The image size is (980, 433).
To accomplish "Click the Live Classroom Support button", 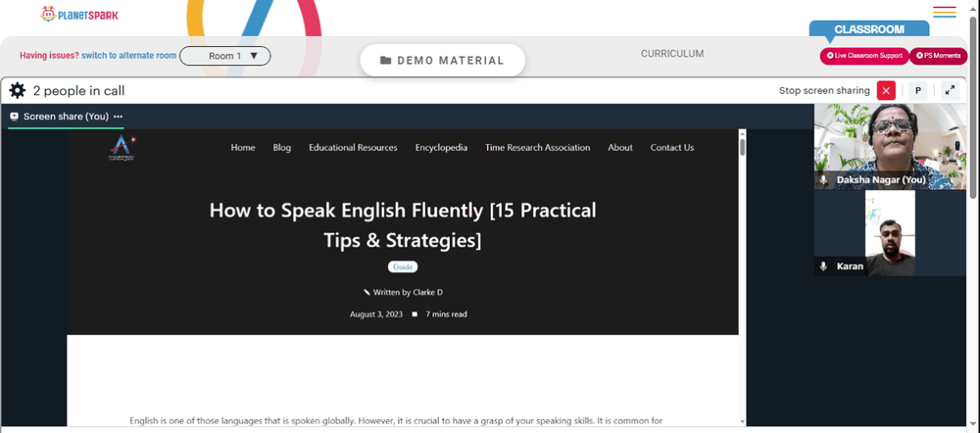I will coord(864,56).
